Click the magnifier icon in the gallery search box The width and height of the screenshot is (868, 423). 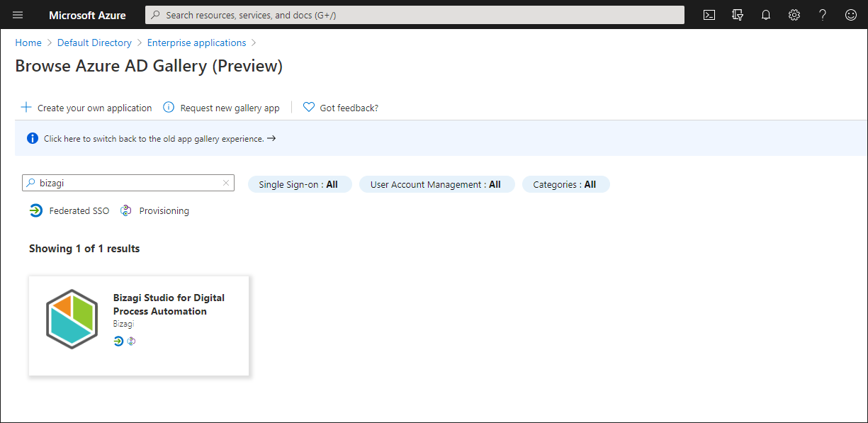30,183
